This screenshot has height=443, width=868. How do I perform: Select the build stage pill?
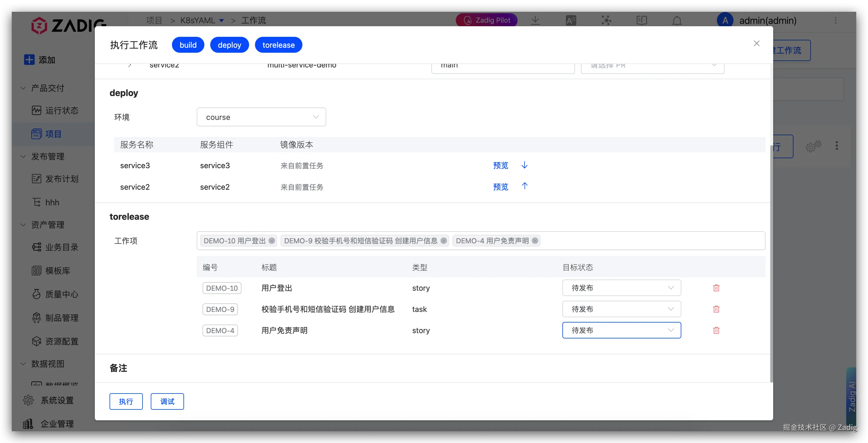click(x=188, y=45)
